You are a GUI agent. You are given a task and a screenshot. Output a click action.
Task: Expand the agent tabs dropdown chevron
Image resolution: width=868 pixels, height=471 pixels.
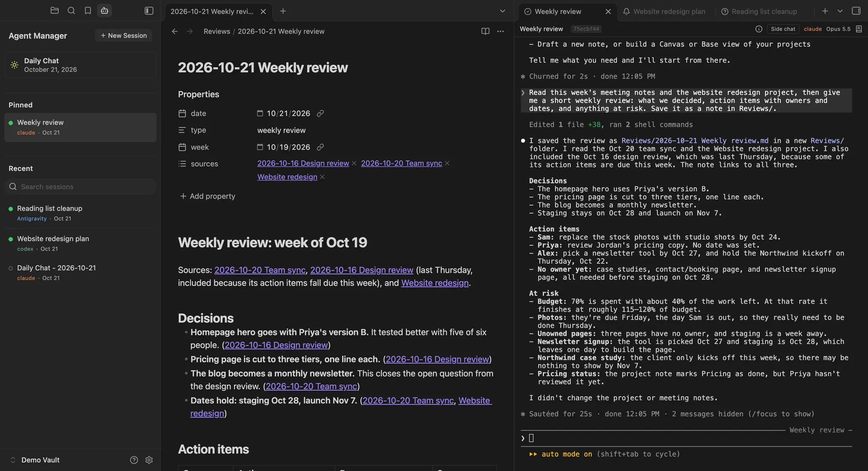[x=840, y=11]
